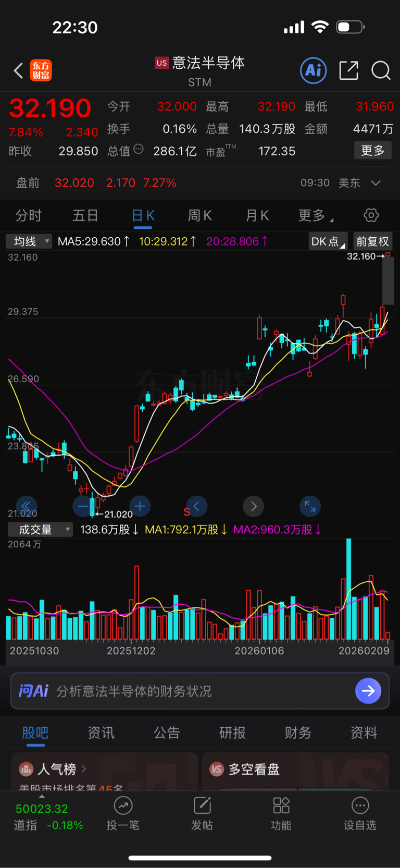Tap the S signal marker on chart

(x=186, y=512)
